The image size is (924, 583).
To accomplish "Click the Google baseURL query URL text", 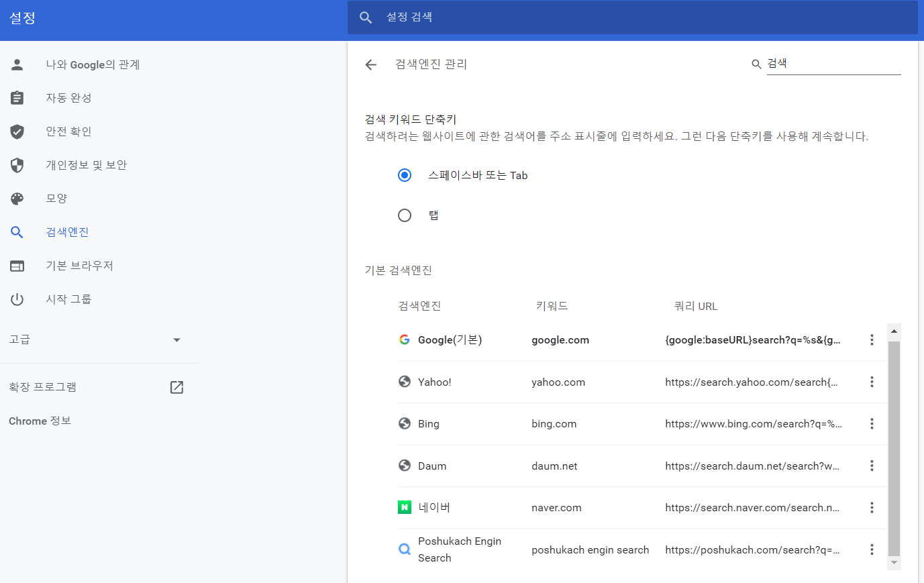I will 753,340.
